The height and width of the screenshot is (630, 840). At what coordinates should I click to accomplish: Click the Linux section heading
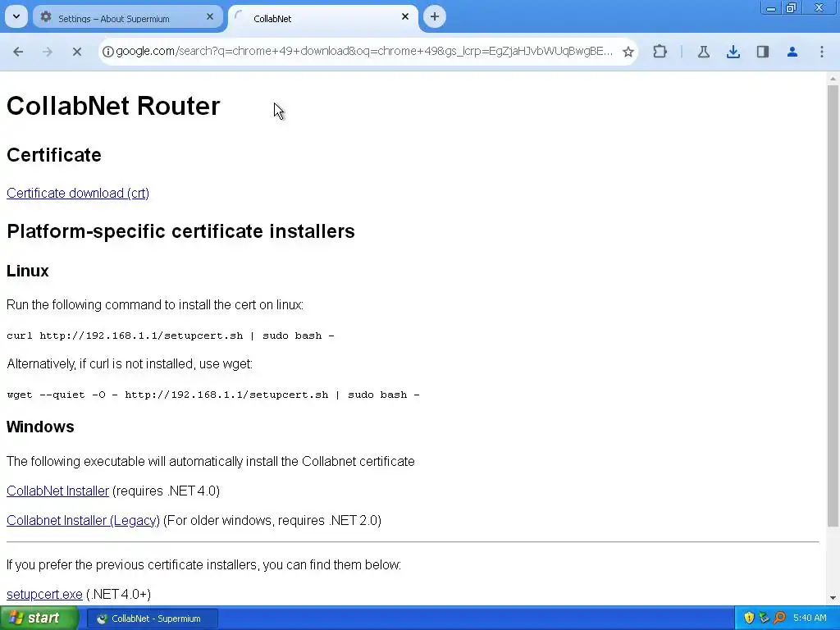click(28, 271)
